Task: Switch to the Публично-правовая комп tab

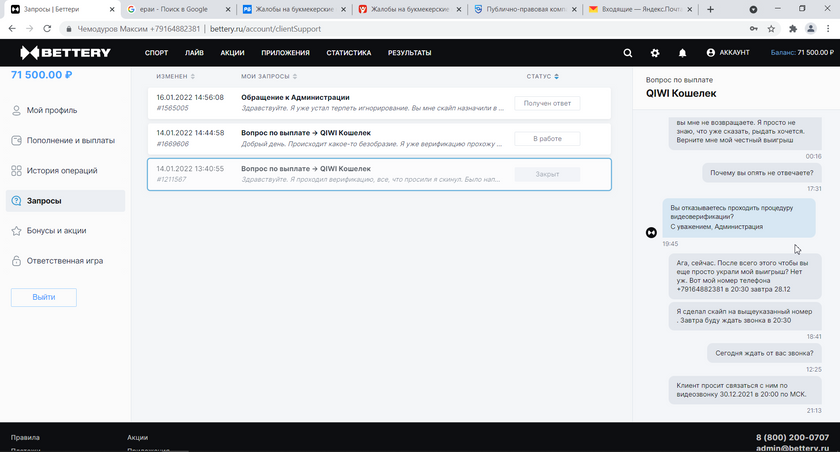Action: (x=524, y=9)
